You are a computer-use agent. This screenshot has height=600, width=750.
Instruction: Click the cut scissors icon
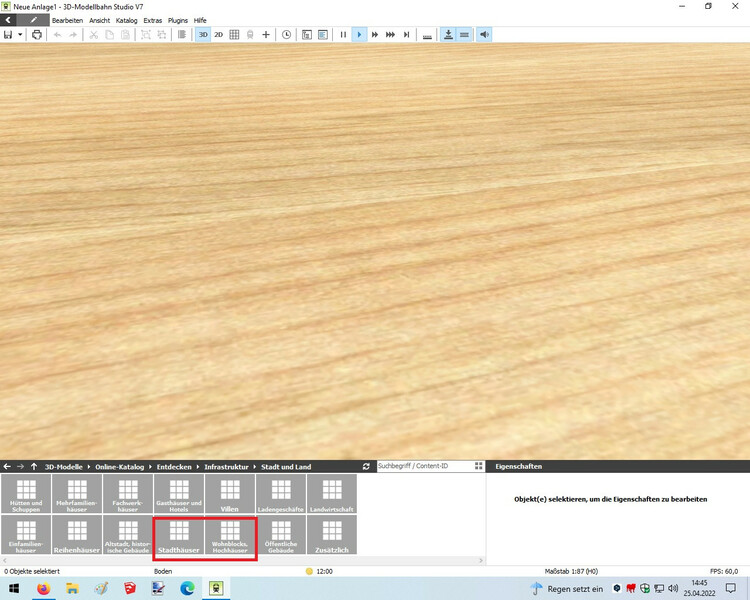click(x=94, y=34)
